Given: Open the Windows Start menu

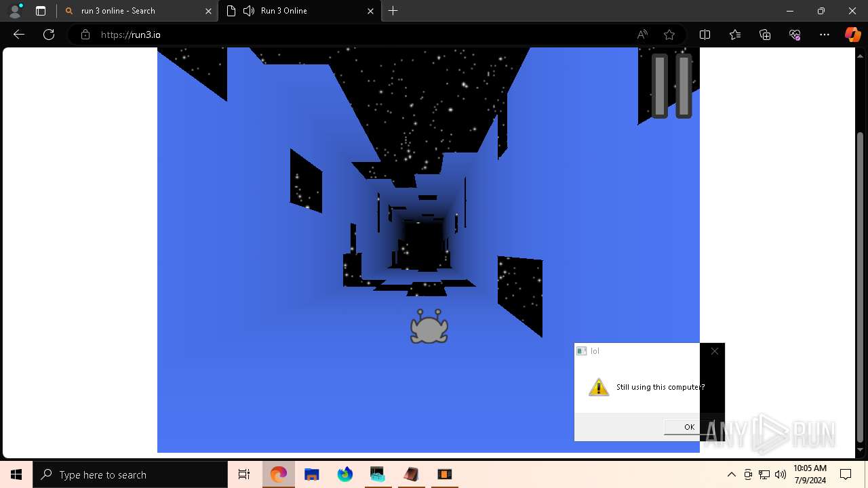Looking at the screenshot, I should pyautogui.click(x=16, y=474).
